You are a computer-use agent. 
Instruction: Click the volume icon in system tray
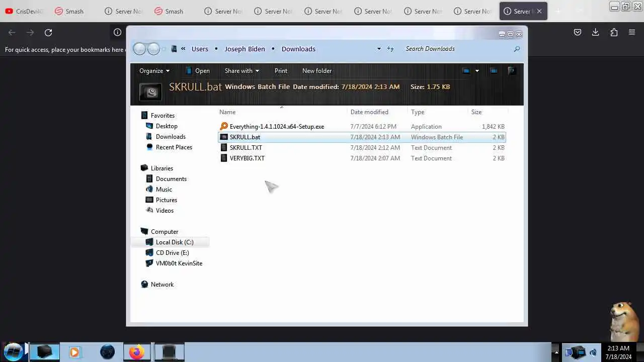(594, 352)
